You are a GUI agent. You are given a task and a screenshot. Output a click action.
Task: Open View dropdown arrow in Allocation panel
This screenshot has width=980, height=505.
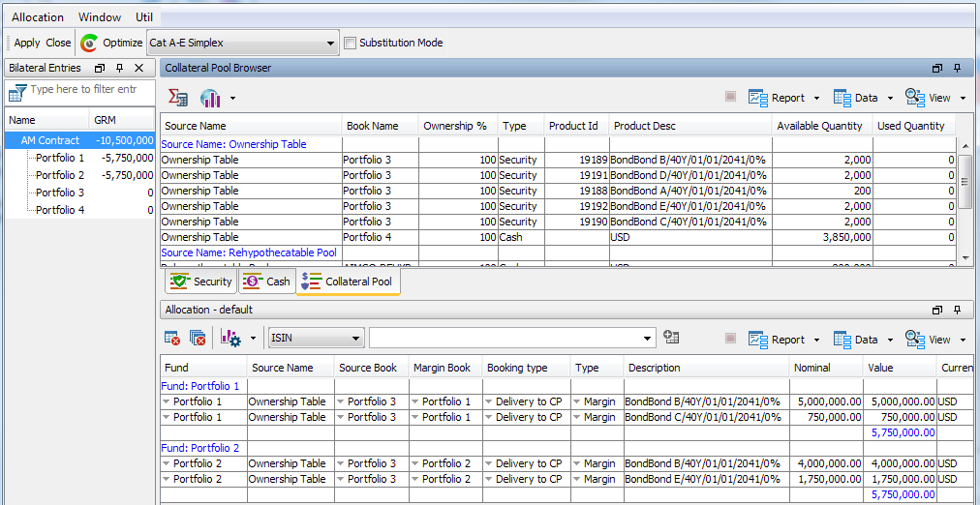coord(963,340)
